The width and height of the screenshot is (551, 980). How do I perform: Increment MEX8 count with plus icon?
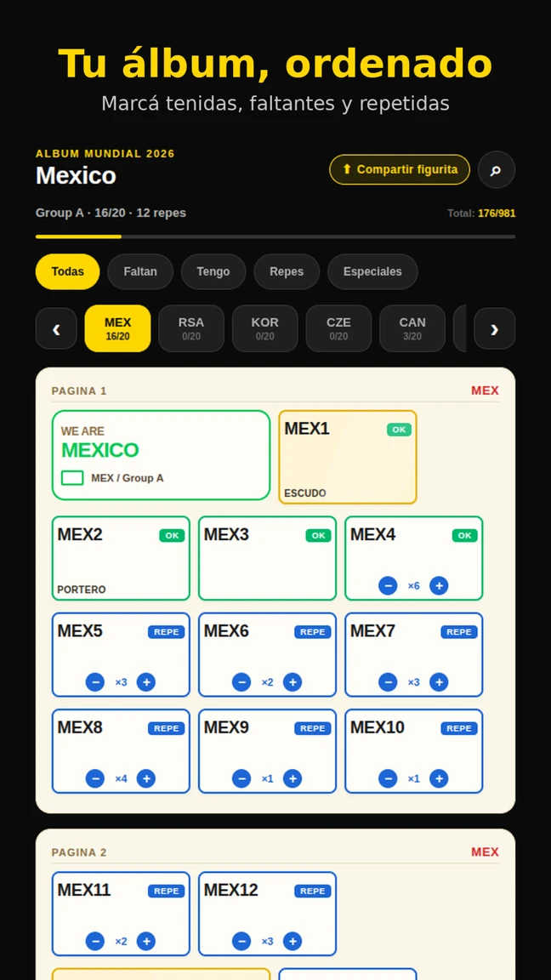pos(146,778)
